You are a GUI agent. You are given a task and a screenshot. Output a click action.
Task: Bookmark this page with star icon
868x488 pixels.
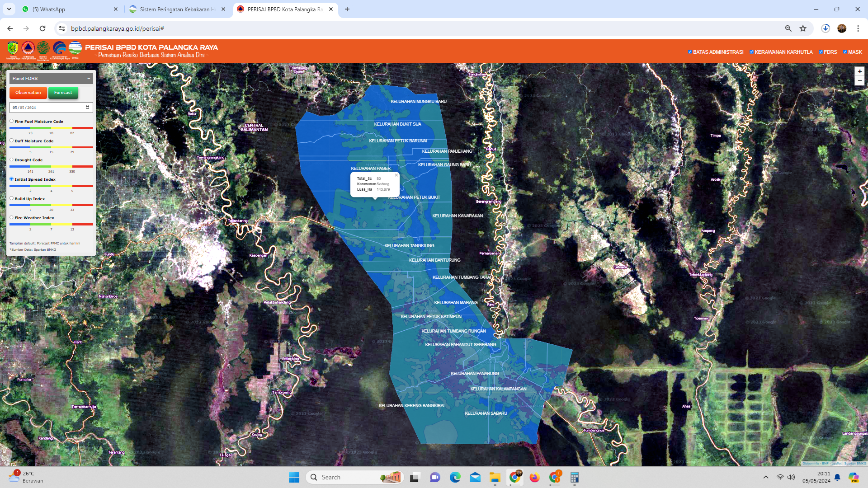pos(803,28)
